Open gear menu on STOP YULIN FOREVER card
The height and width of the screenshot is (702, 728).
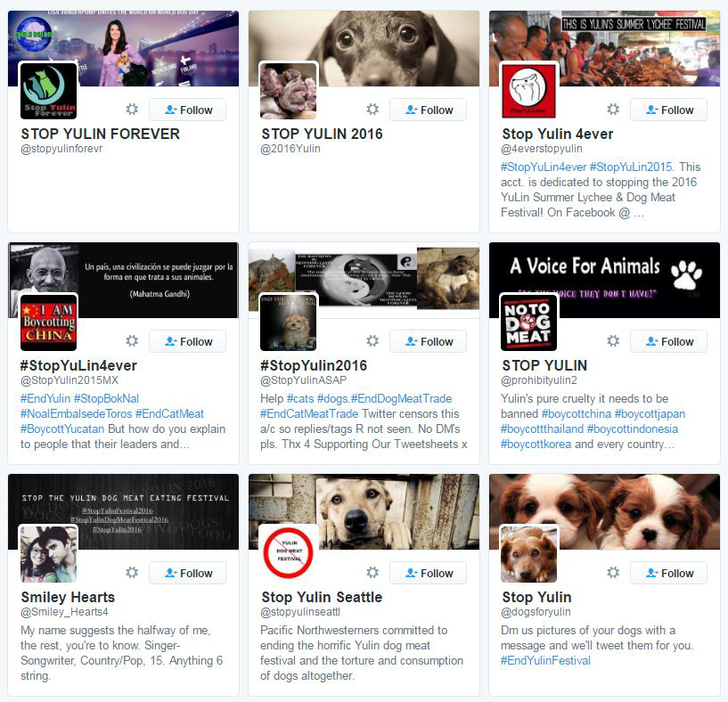tap(132, 110)
